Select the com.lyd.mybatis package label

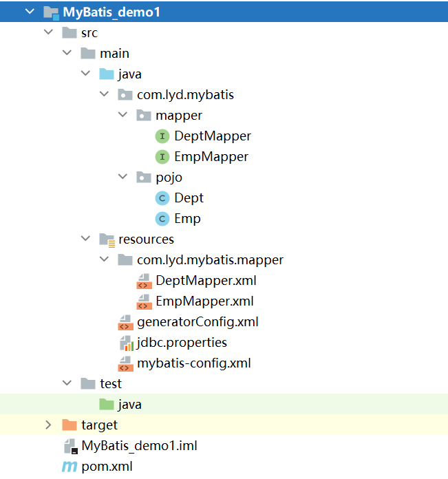(x=185, y=95)
